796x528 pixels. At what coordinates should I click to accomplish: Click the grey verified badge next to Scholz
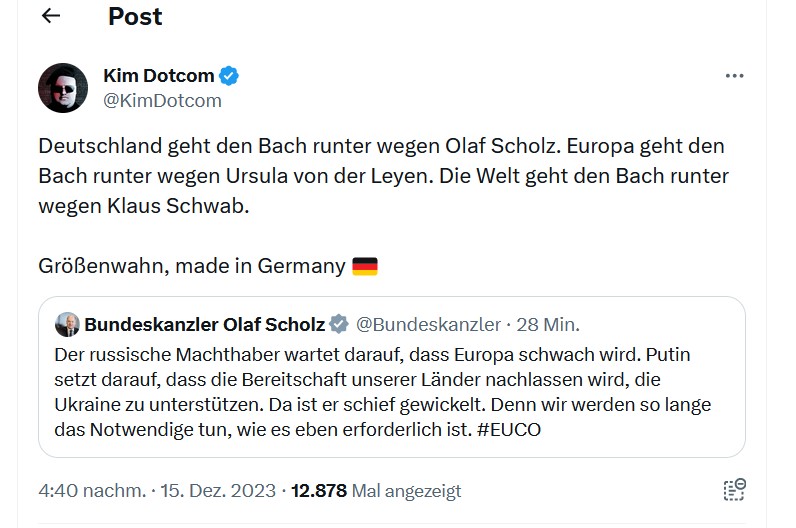point(339,324)
